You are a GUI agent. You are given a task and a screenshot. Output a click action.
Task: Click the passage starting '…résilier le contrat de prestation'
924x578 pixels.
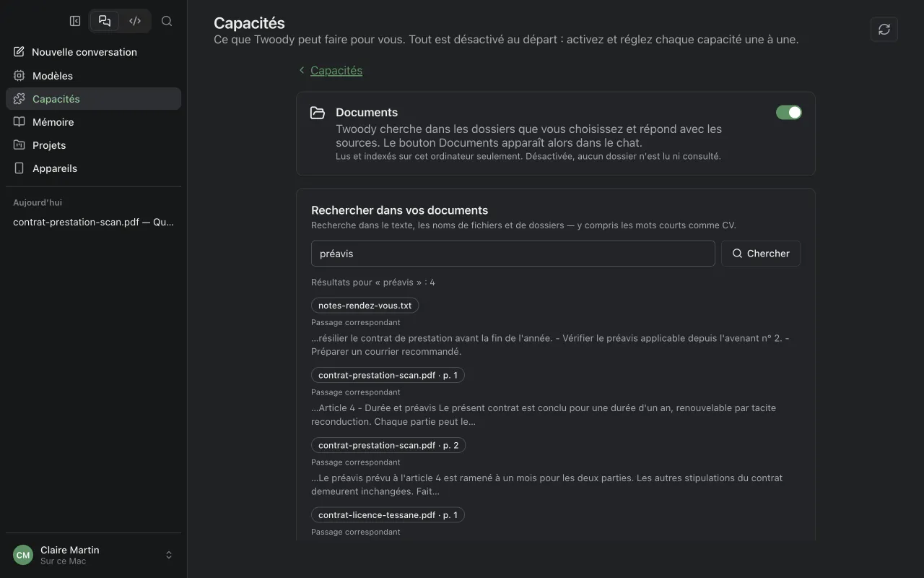point(550,345)
